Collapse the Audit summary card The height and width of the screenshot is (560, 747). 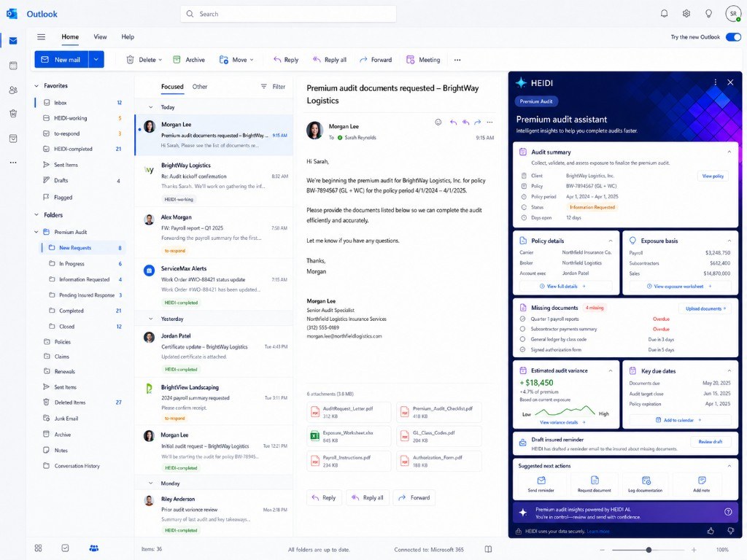[x=729, y=152]
